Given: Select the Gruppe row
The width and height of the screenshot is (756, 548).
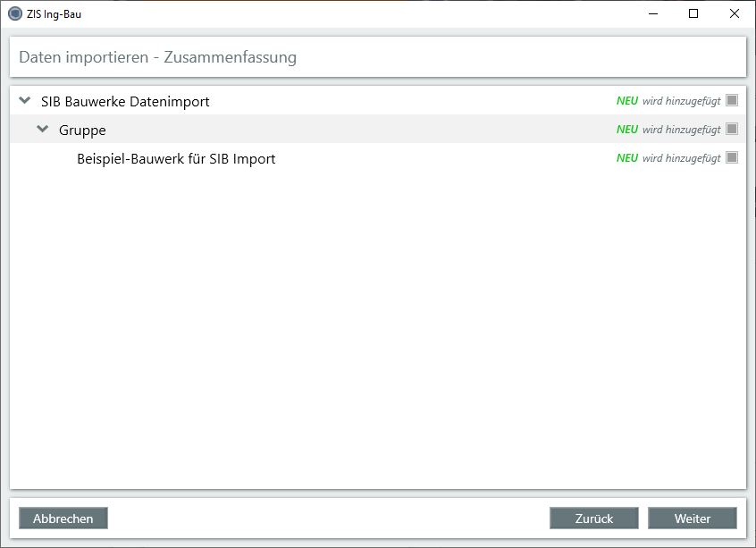Looking at the screenshot, I should click(378, 129).
